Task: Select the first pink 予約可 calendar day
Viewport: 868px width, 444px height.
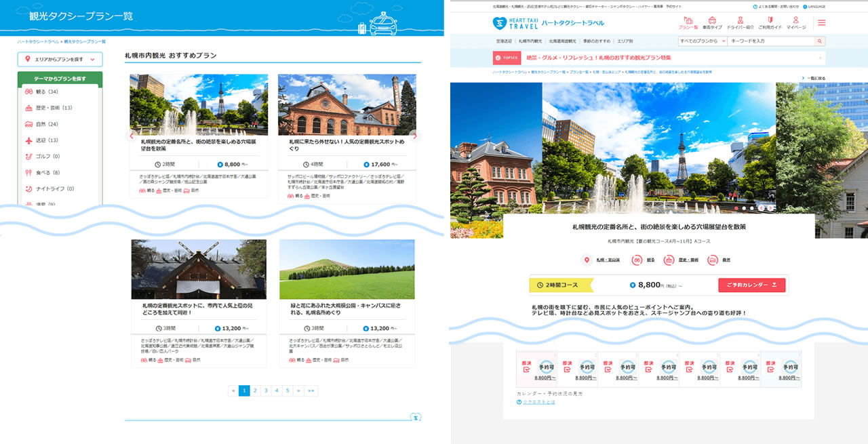Action: [x=536, y=369]
